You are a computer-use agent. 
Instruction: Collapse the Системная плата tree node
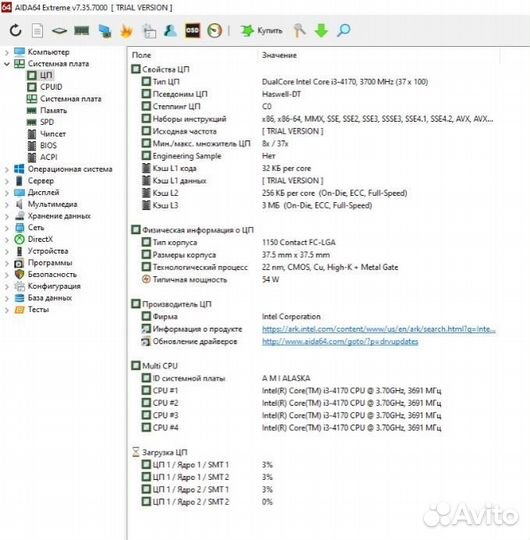(x=7, y=64)
